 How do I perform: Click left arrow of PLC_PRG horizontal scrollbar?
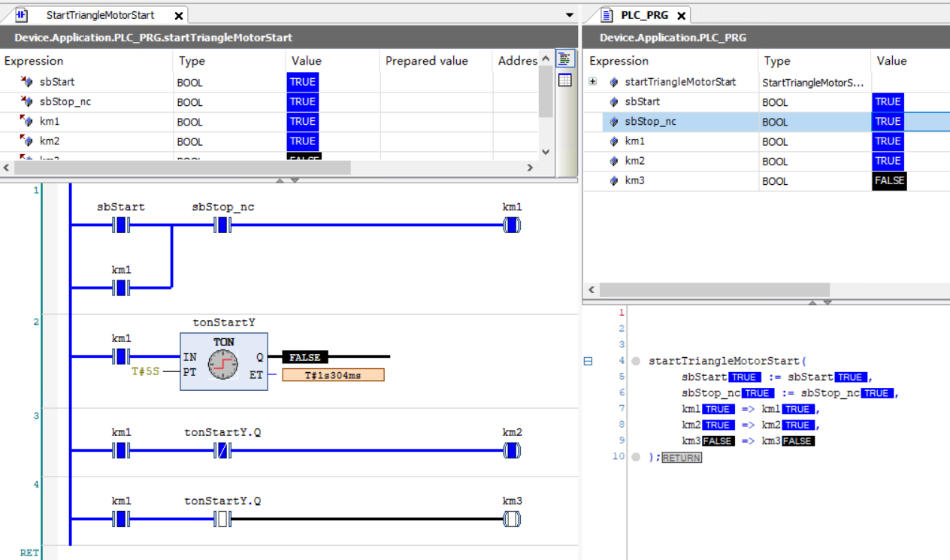(x=591, y=289)
